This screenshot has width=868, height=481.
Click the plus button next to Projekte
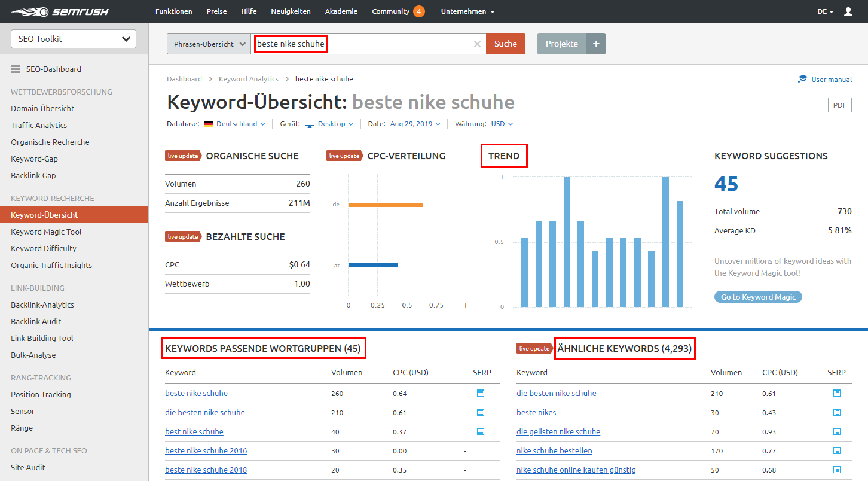(x=596, y=44)
